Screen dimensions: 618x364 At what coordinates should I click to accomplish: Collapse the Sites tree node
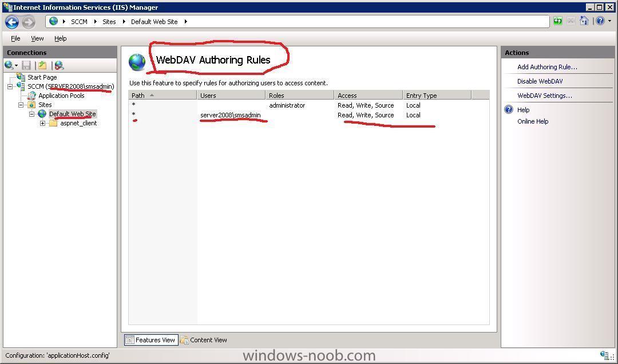21,105
